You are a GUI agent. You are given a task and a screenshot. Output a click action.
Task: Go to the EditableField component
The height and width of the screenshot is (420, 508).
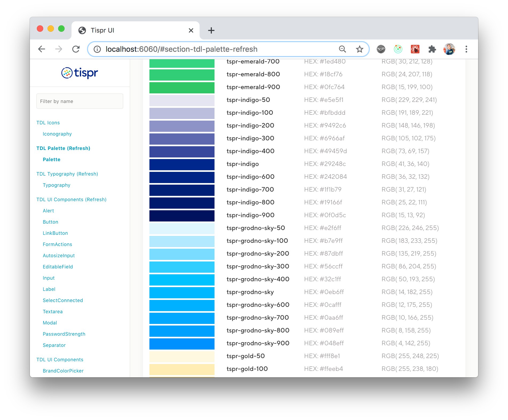click(x=58, y=267)
